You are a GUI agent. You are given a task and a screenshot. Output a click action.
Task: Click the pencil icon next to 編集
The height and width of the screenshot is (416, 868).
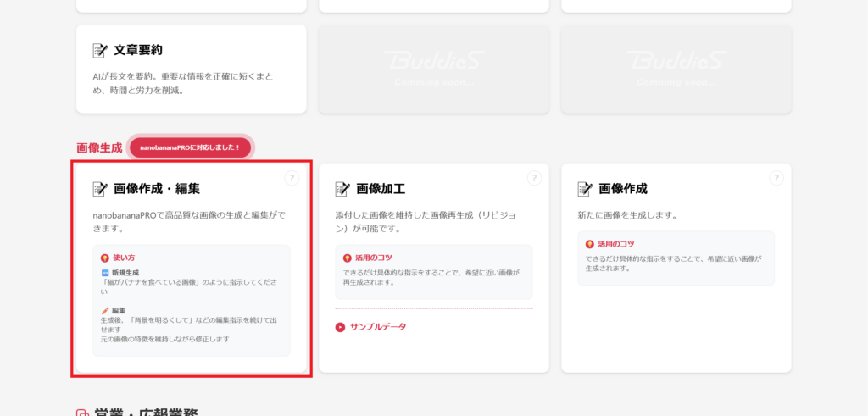[105, 311]
